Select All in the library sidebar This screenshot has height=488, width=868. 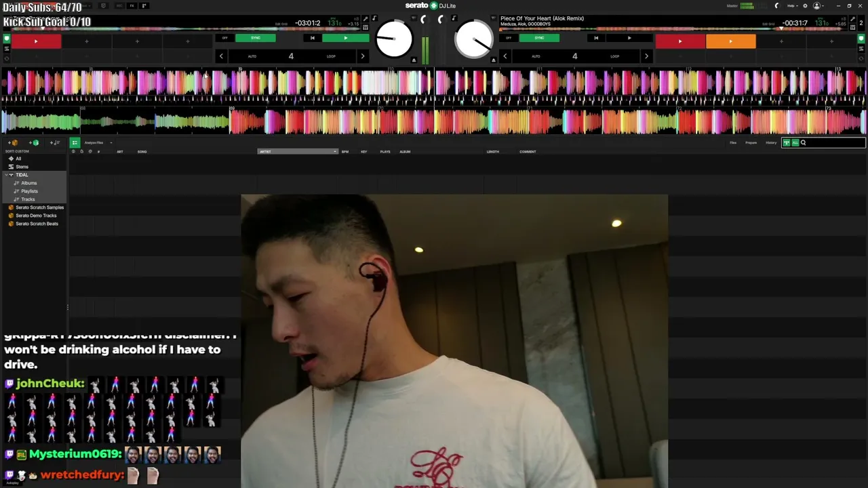click(x=18, y=159)
